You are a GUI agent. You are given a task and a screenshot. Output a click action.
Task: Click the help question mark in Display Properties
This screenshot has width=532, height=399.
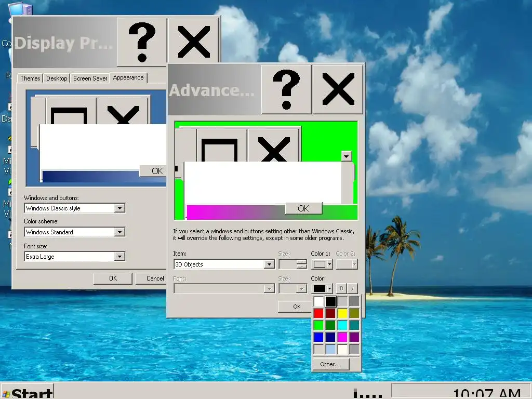[x=142, y=42]
